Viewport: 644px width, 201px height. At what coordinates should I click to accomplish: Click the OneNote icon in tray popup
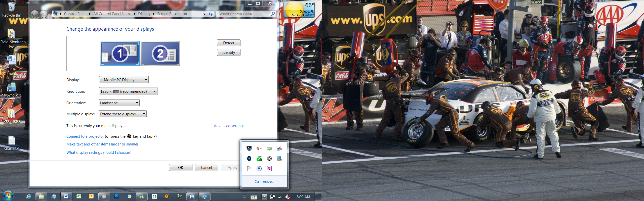pos(269,169)
